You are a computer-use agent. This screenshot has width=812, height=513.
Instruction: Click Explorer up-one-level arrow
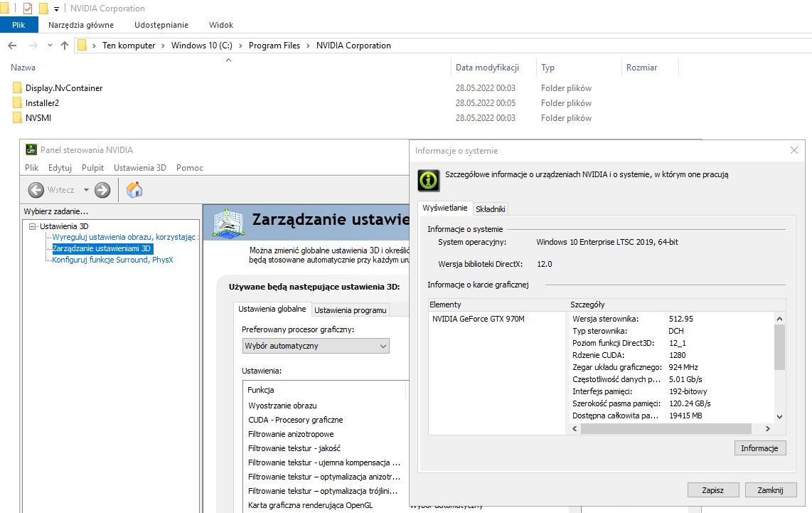(65, 46)
